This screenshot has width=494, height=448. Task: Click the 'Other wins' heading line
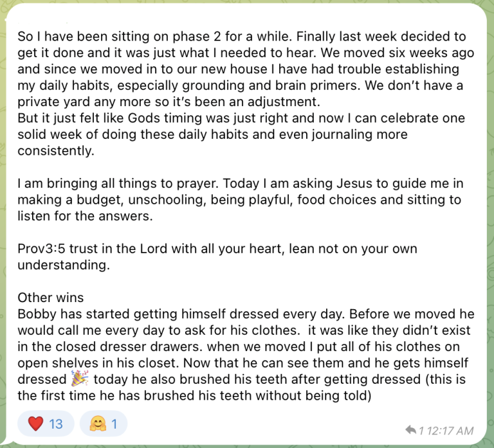51,298
